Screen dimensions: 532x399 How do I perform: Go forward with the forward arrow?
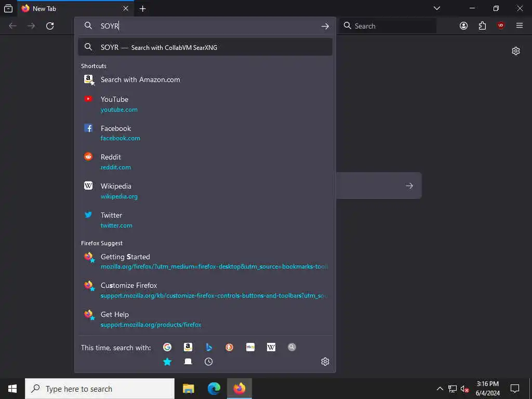(x=31, y=26)
